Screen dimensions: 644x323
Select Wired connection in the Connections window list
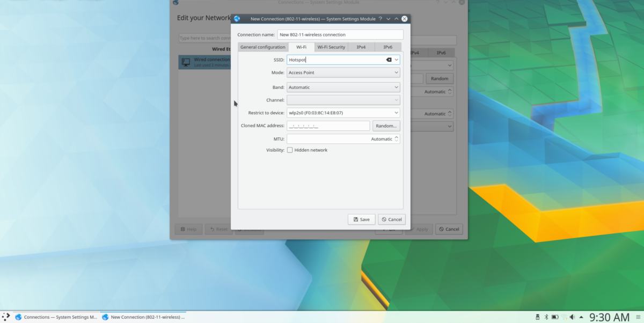(204, 62)
